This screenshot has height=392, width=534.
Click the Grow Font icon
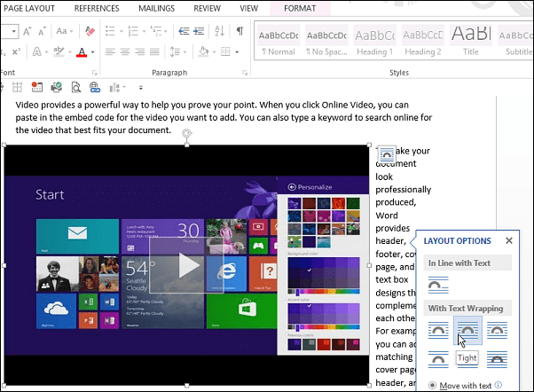(27, 31)
